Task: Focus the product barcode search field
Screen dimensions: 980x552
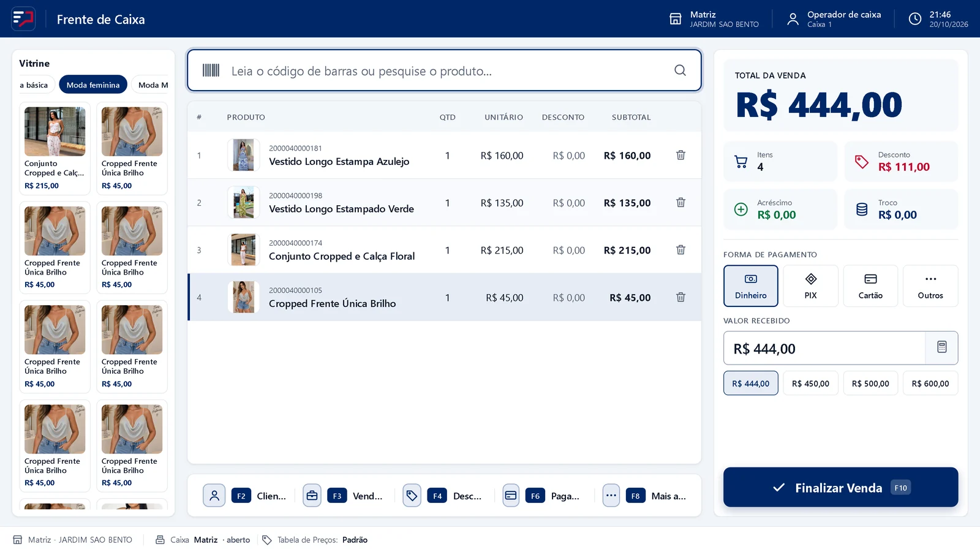Action: click(444, 70)
